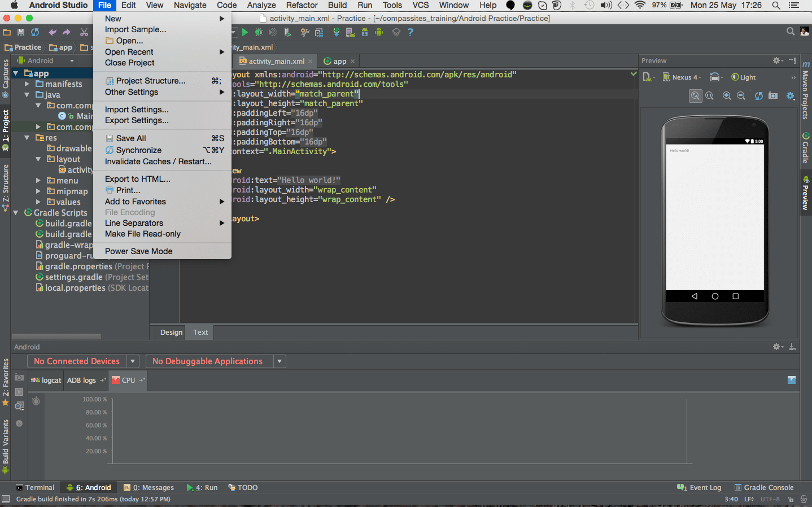The width and height of the screenshot is (812, 507).
Task: Refresh the layout preview
Action: [759, 96]
